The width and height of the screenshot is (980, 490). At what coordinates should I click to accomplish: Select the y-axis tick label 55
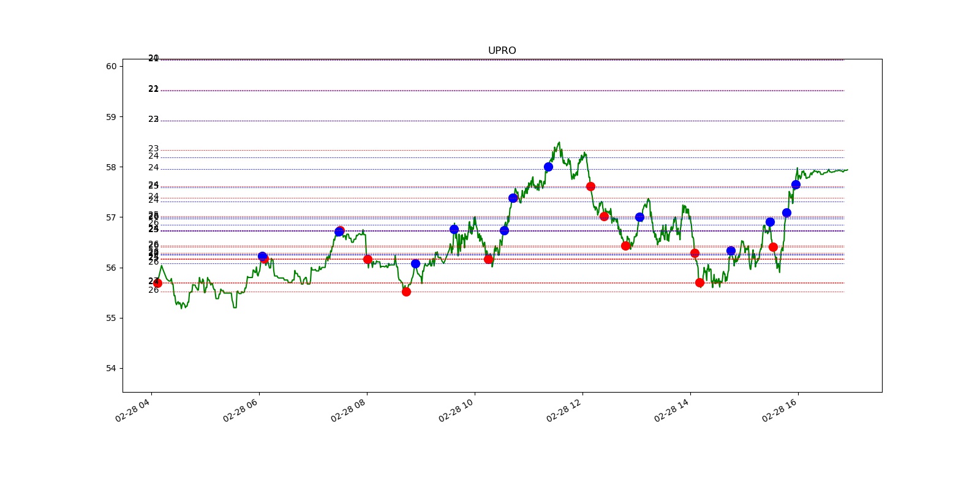(x=111, y=318)
